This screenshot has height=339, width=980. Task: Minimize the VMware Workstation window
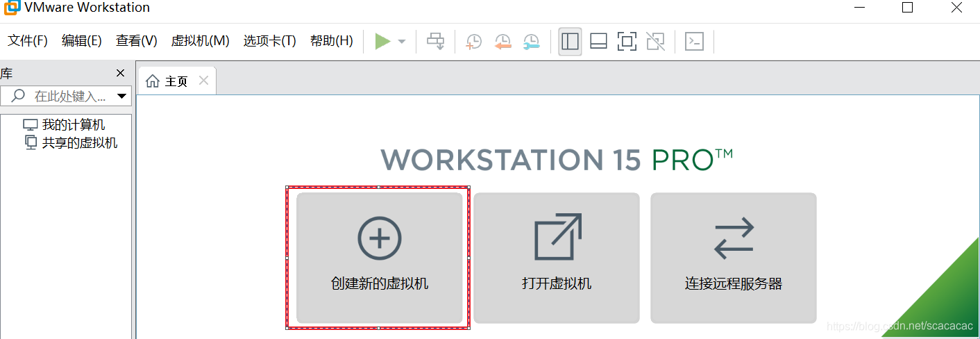pyautogui.click(x=861, y=8)
